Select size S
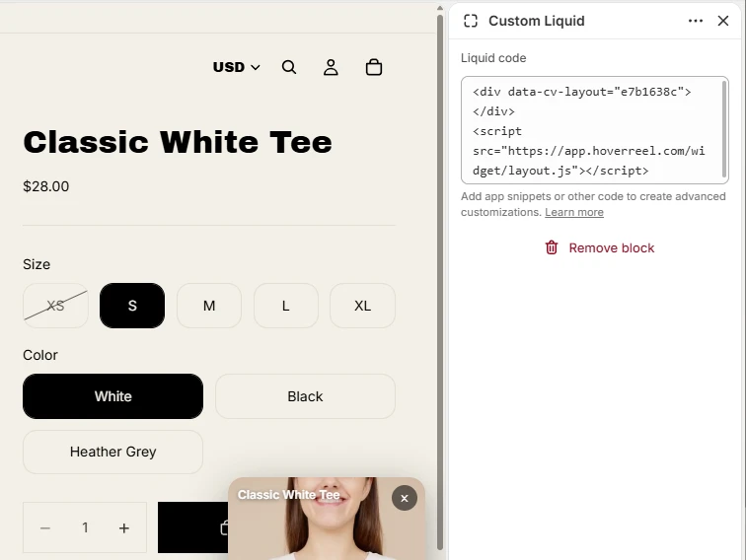 (x=132, y=306)
